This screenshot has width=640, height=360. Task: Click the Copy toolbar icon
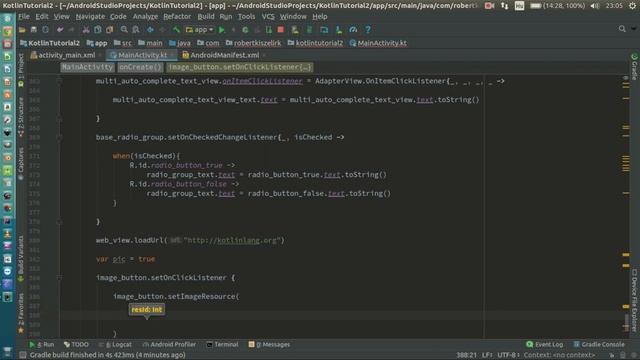coord(98,30)
